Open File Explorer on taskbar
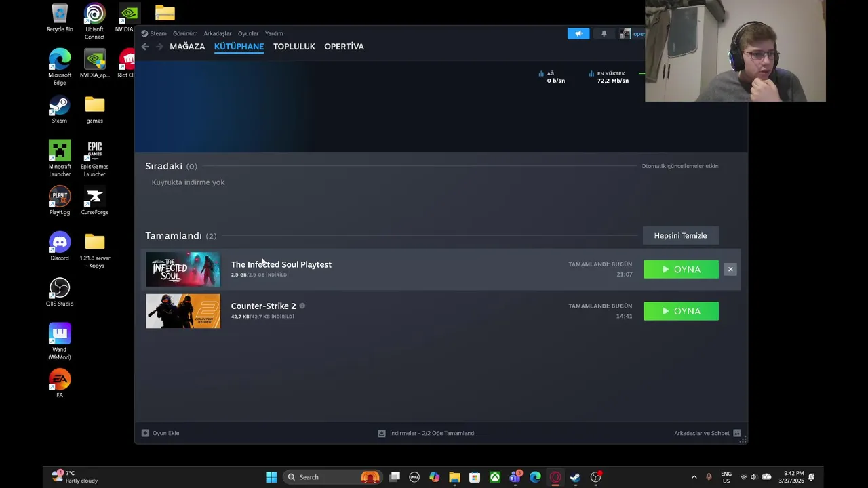The height and width of the screenshot is (488, 868). click(x=454, y=477)
